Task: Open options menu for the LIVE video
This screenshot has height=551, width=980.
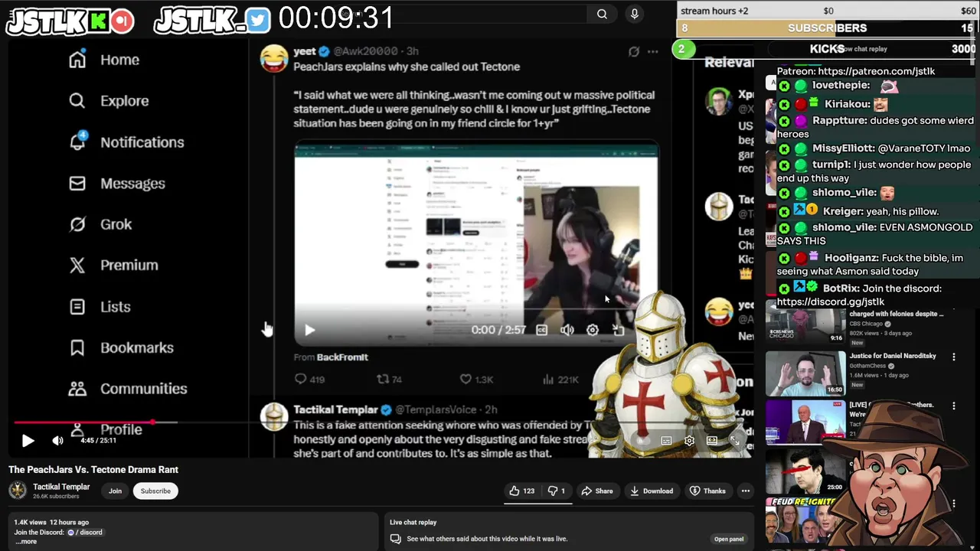Action: (x=953, y=406)
